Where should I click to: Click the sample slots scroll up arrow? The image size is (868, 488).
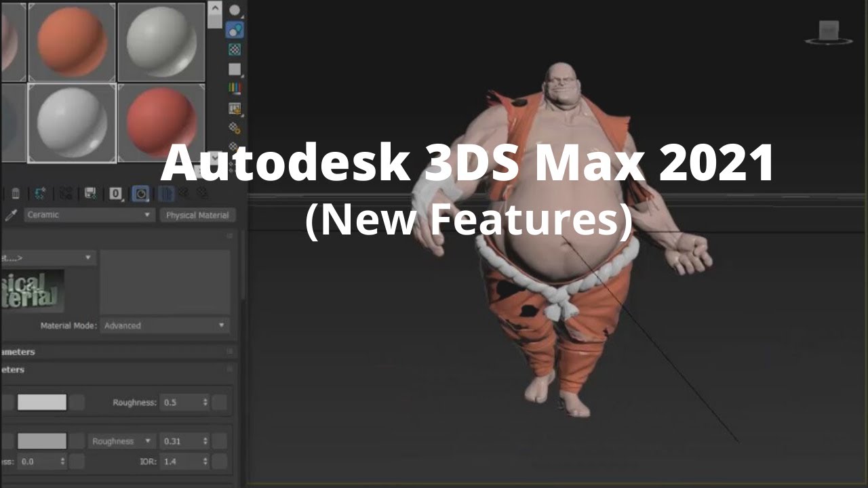coord(214,7)
